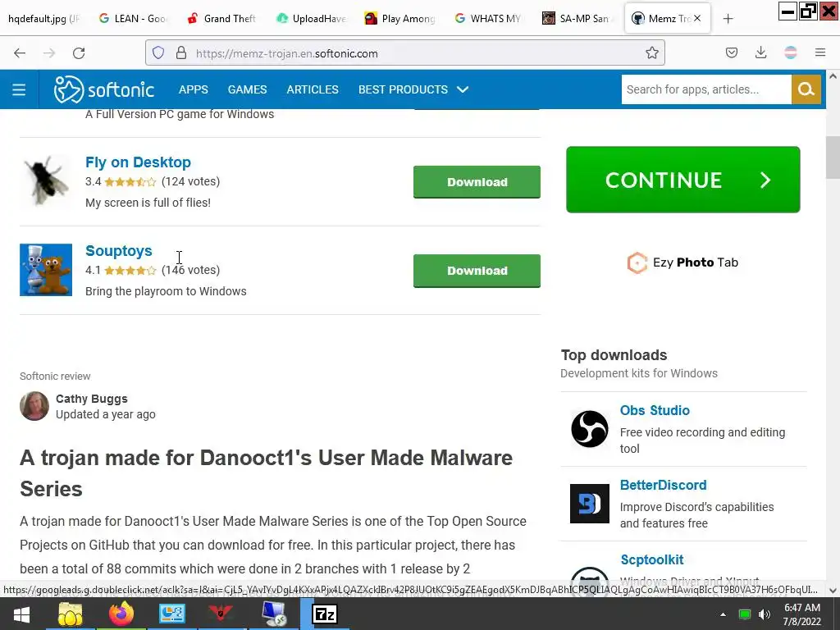This screenshot has width=840, height=630.
Task: Open 7-Zip from the taskbar
Action: [x=325, y=614]
